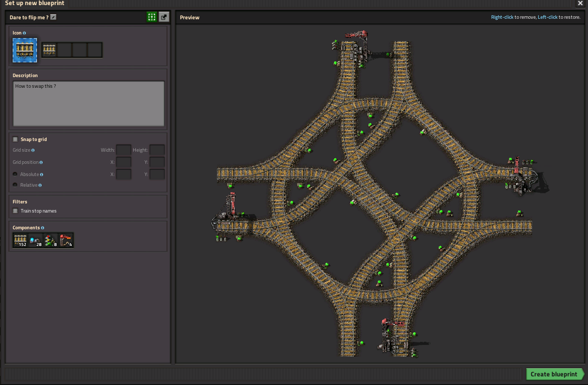Choose the Relative radio option

coord(15,185)
